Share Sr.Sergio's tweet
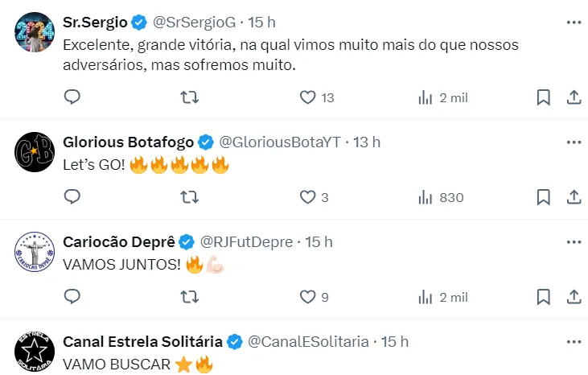 point(574,97)
